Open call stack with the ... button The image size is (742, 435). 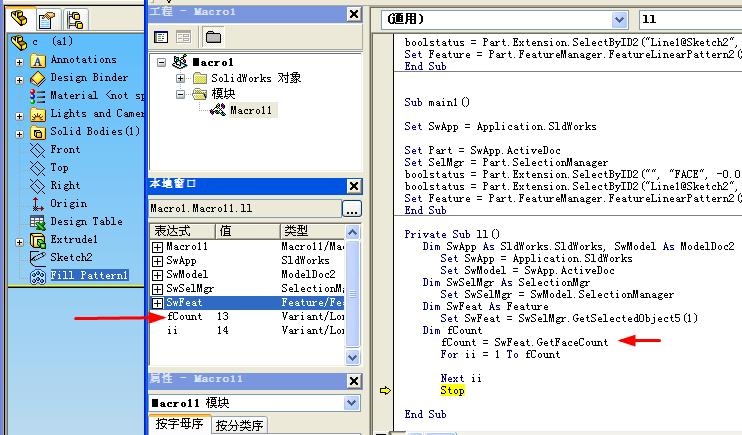click(352, 209)
